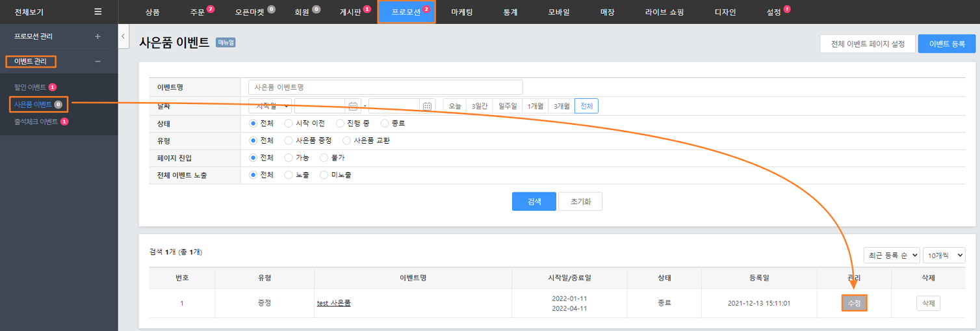Collapse 이벤트 관리 with the minus icon
Viewport: 980px width, 331px height.
click(x=98, y=62)
